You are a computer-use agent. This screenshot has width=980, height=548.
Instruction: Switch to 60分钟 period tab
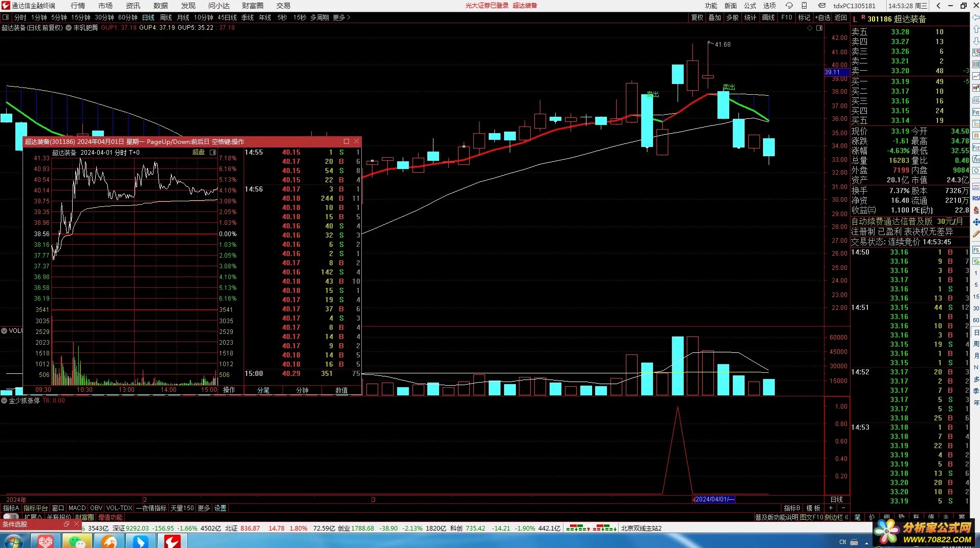pyautogui.click(x=128, y=17)
